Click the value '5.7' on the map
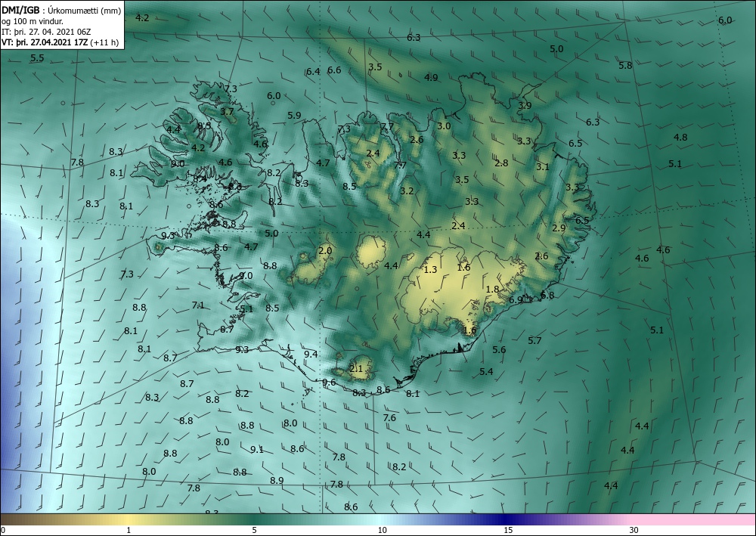This screenshot has height=536, width=756. [534, 341]
